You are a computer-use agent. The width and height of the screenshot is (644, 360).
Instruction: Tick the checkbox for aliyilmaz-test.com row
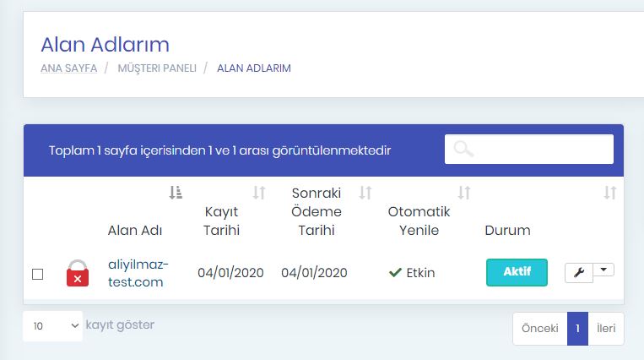(38, 274)
